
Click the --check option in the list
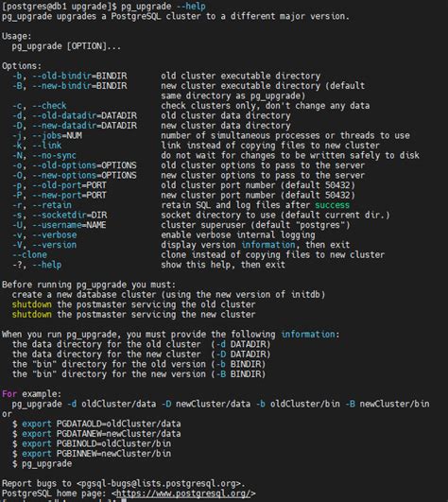point(49,106)
